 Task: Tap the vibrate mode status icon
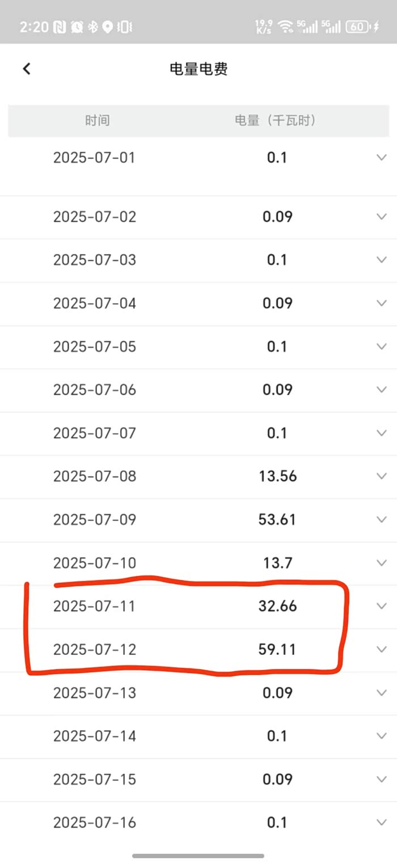pos(125,27)
